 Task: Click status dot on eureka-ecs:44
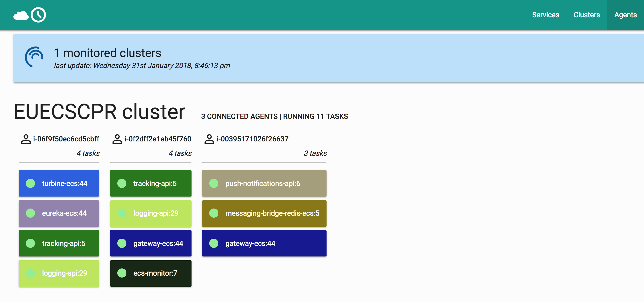point(30,213)
